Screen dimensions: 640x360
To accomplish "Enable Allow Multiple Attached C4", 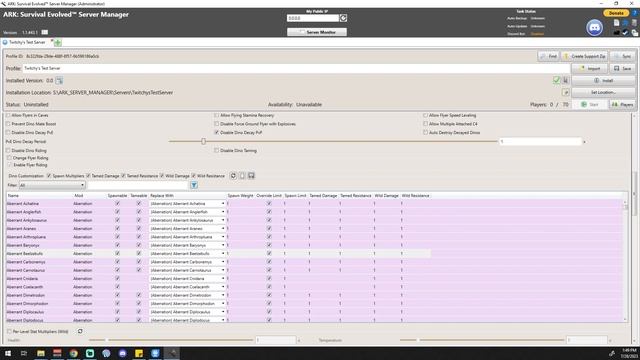I will 425,124.
